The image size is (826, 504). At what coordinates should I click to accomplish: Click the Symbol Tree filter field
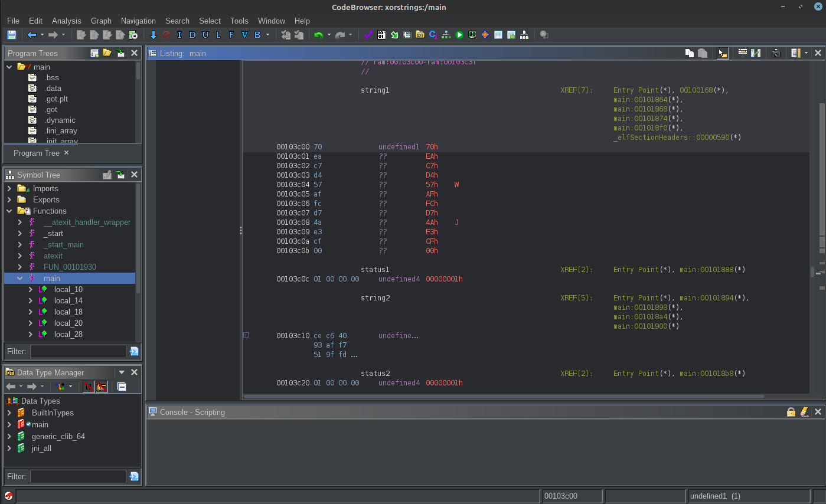coord(78,351)
